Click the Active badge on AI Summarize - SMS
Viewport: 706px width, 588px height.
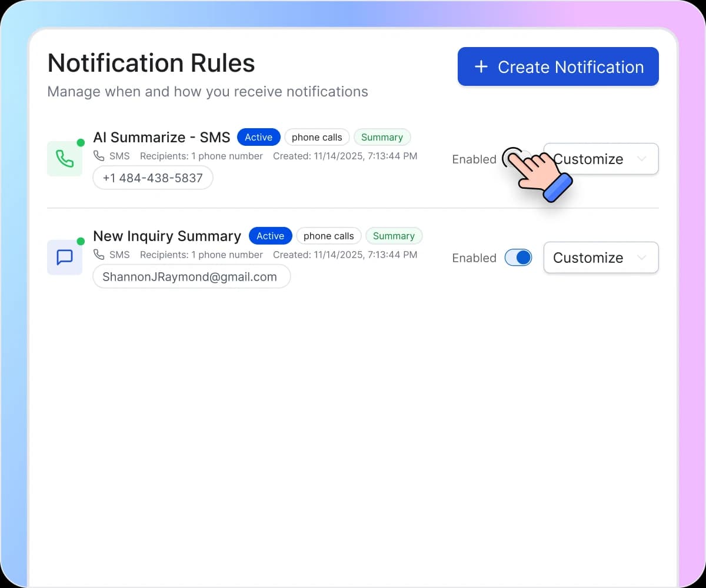point(258,136)
